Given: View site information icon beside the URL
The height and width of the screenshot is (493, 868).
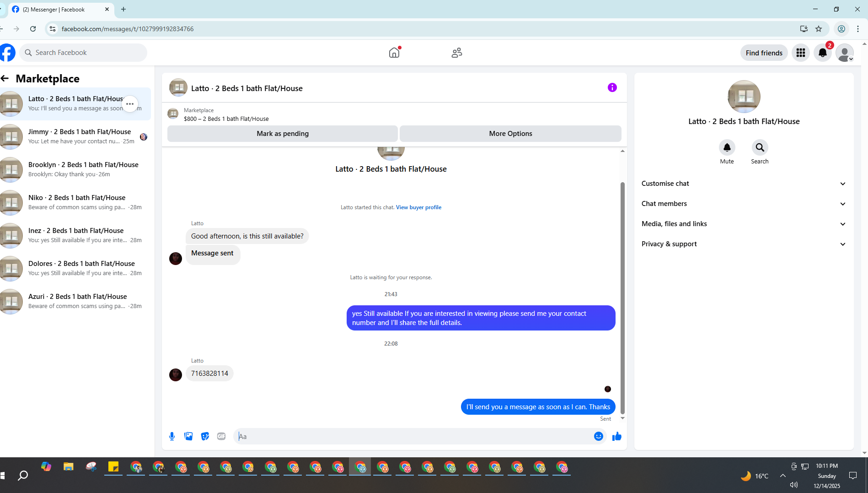Looking at the screenshot, I should (53, 29).
